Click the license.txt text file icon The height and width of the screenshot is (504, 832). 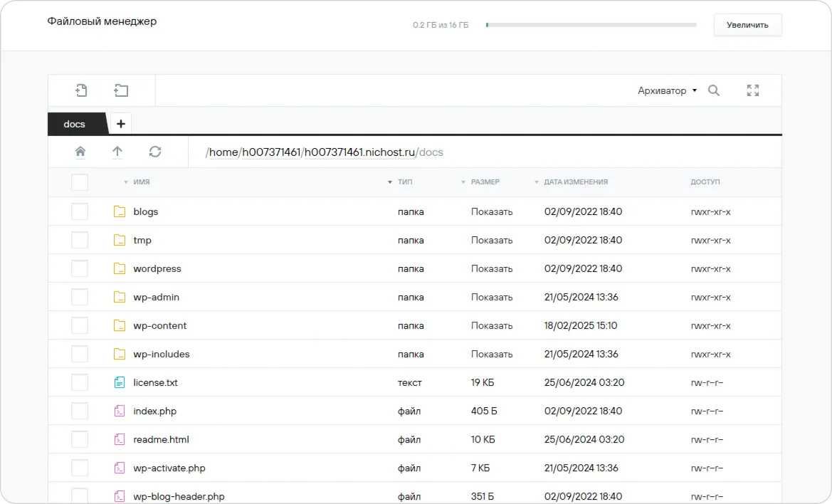coord(120,382)
